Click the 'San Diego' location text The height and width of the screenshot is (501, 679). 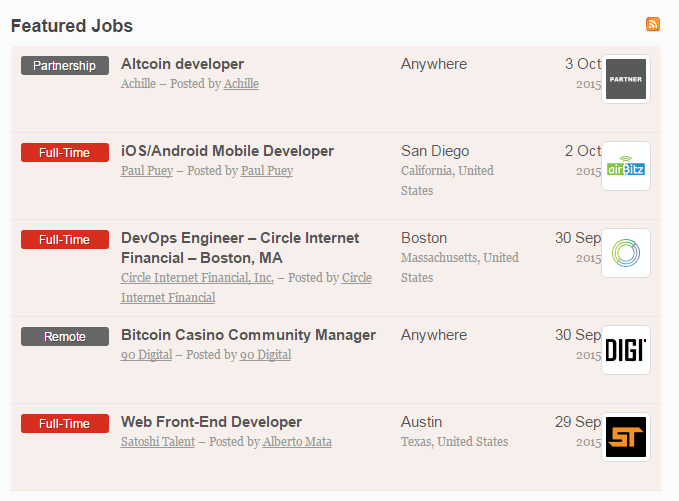point(435,151)
